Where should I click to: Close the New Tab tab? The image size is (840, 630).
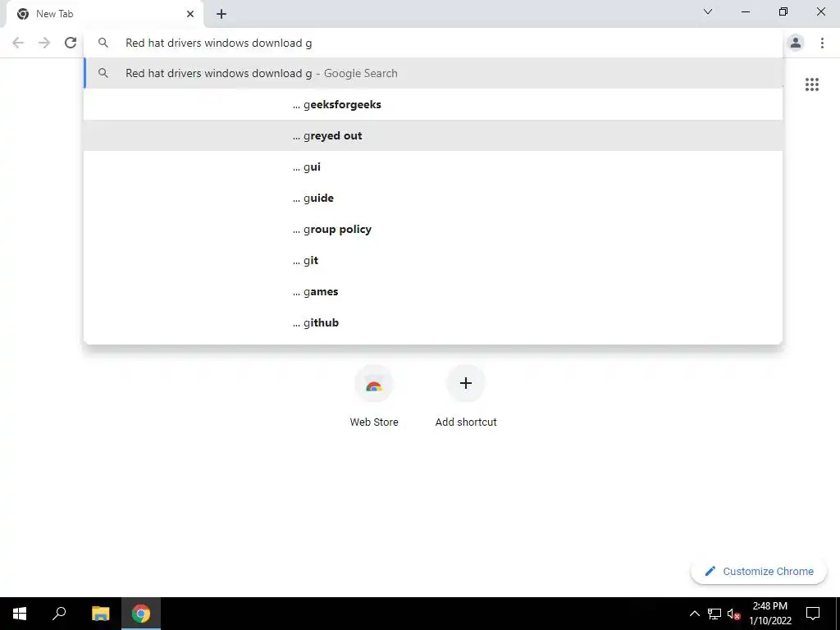[x=190, y=14]
